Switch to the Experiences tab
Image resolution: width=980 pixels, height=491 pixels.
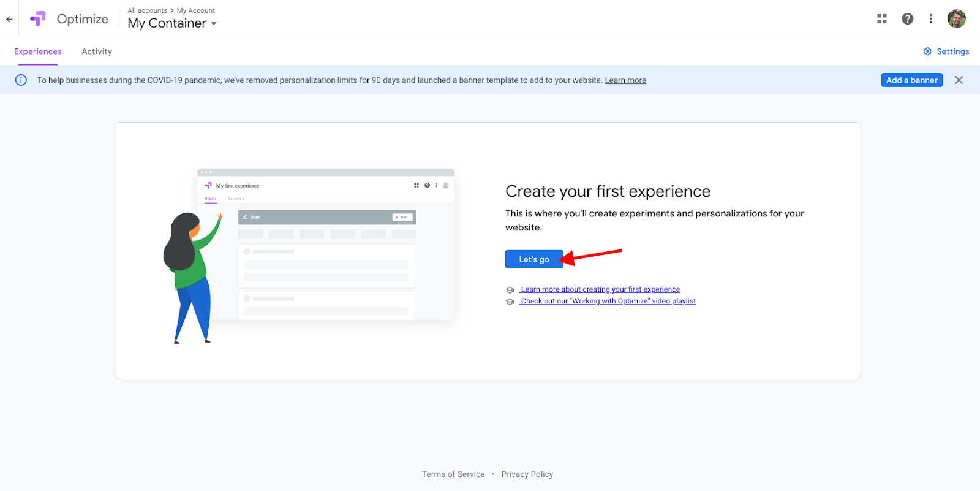[x=38, y=51]
